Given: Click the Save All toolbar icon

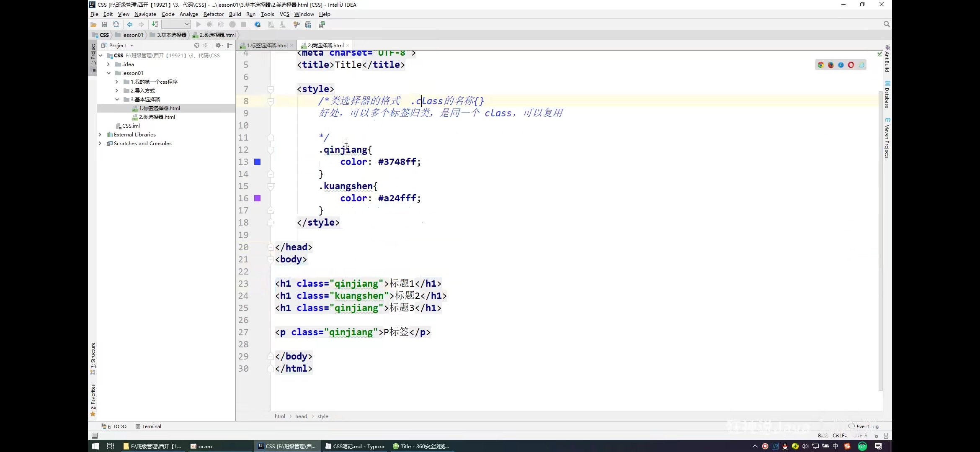Looking at the screenshot, I should (x=105, y=24).
